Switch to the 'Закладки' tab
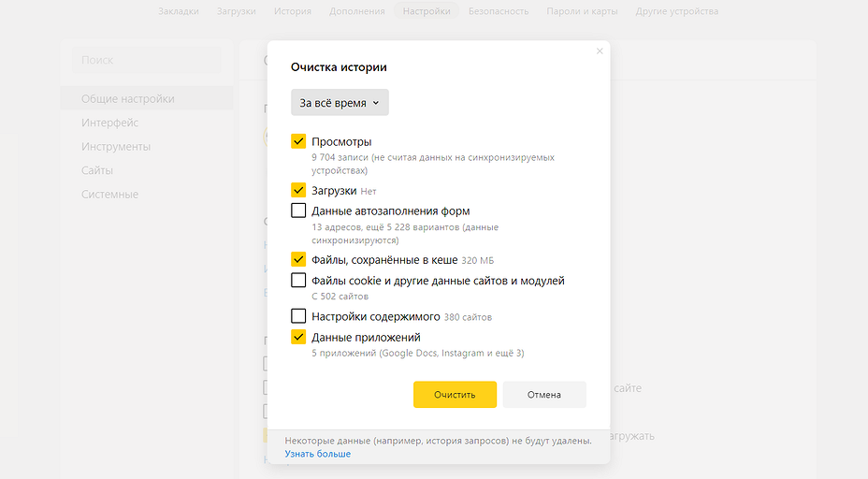The image size is (868, 479). [179, 11]
